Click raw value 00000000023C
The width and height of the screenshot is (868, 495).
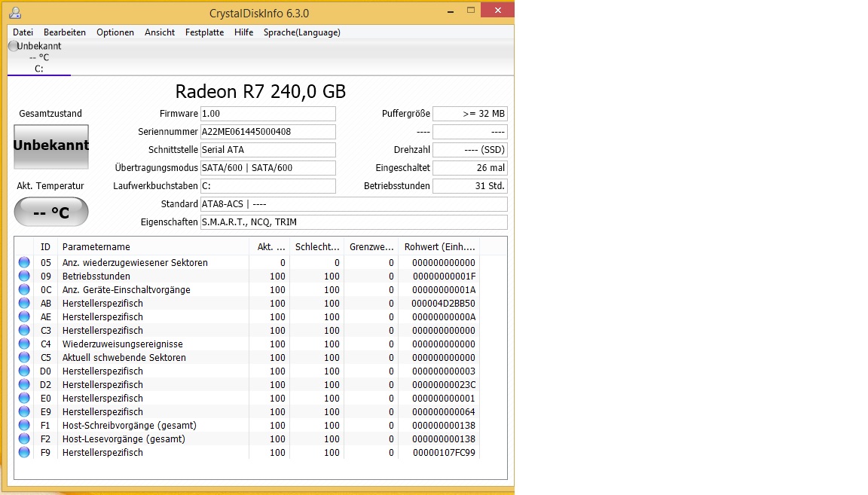444,385
